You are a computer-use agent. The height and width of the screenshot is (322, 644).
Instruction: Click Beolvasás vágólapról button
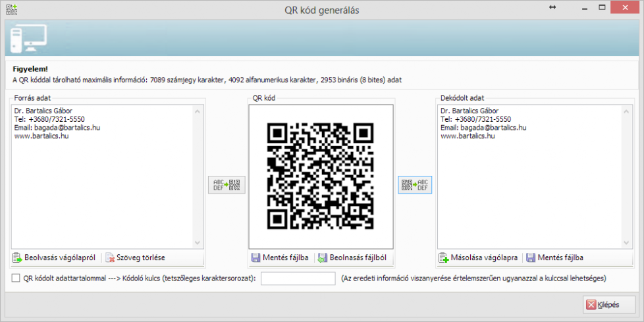[55, 258]
